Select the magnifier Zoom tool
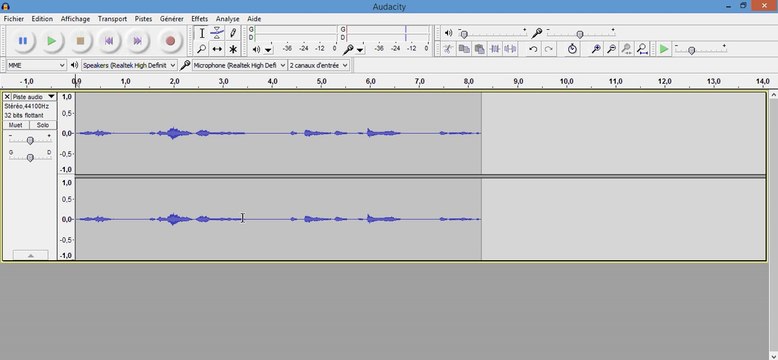This screenshot has width=778, height=360. pyautogui.click(x=201, y=49)
